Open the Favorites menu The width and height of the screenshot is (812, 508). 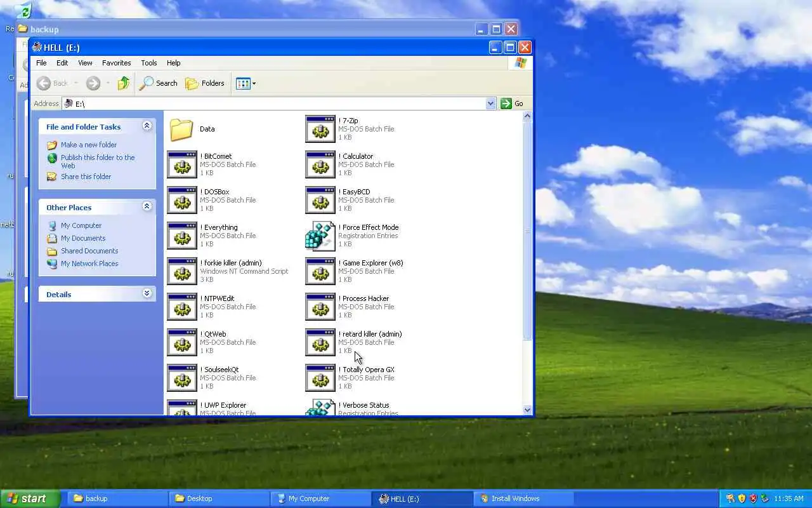[117, 63]
